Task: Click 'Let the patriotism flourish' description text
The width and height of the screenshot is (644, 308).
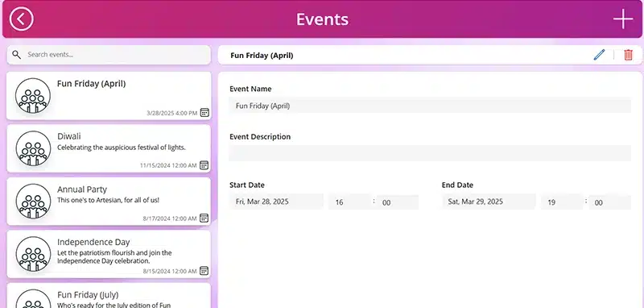Action: 114,256
